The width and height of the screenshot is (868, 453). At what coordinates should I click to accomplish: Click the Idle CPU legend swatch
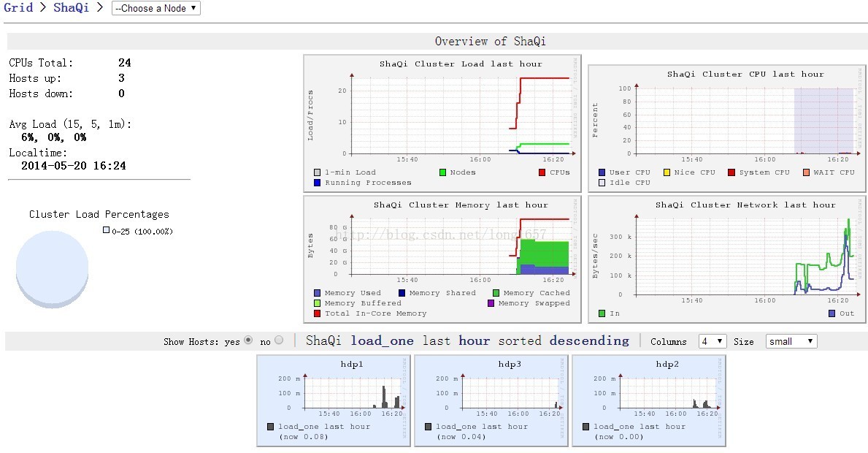tap(602, 182)
